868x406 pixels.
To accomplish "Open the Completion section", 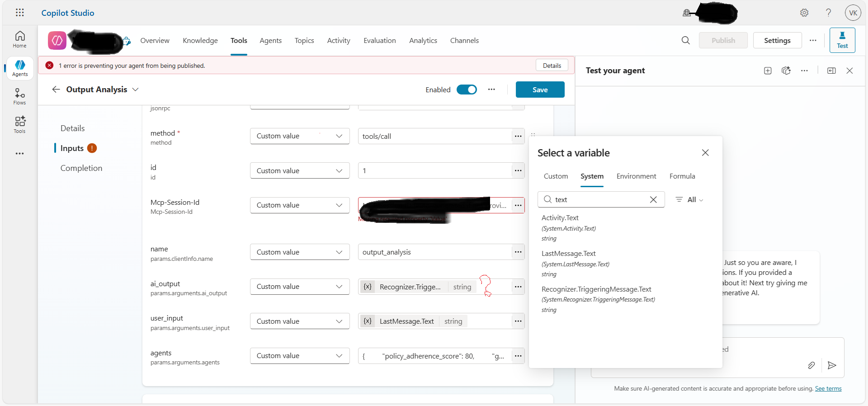I will [81, 168].
